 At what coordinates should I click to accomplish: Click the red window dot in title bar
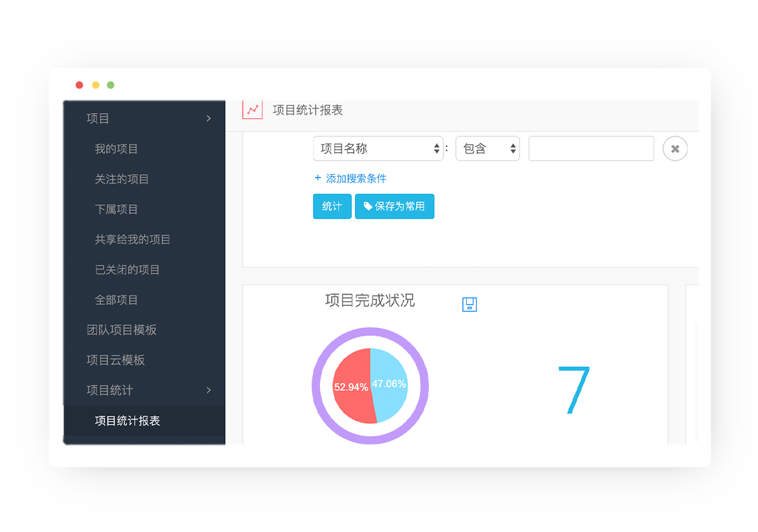pos(79,85)
